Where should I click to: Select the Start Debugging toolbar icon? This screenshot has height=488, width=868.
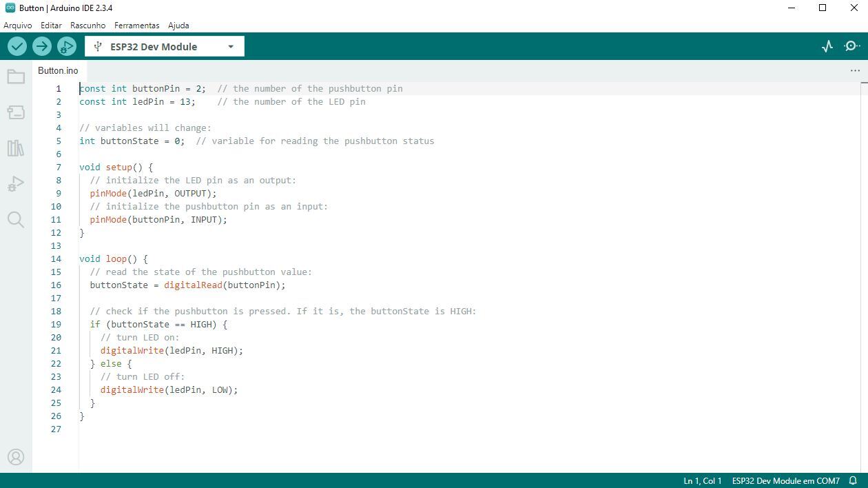click(66, 46)
